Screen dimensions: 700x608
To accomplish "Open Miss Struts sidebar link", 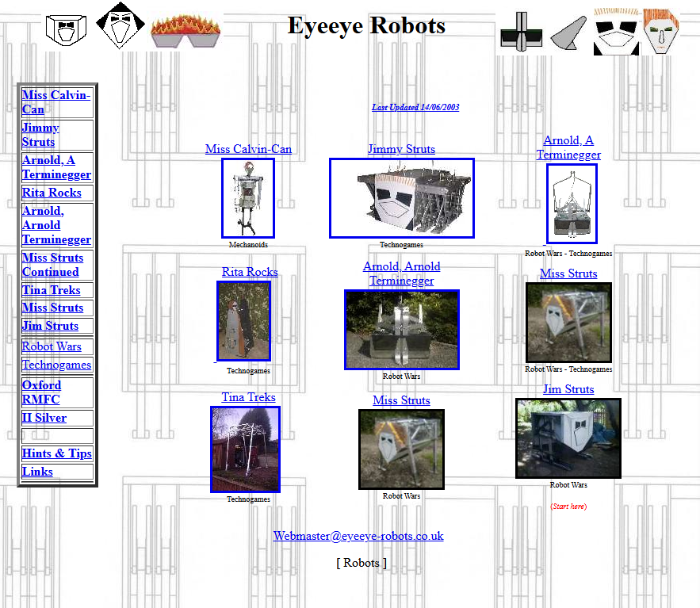I will pos(52,308).
